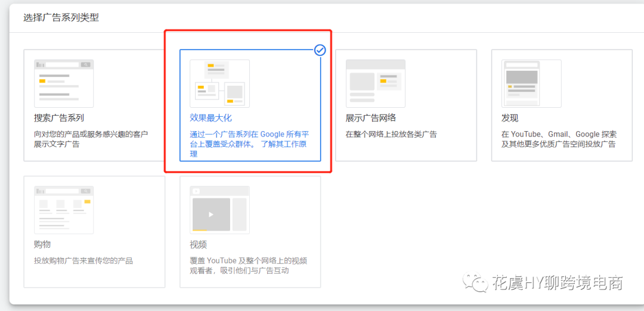The height and width of the screenshot is (311, 644).
Task: Click description 在整个网络上投放各类广告
Action: (391, 134)
